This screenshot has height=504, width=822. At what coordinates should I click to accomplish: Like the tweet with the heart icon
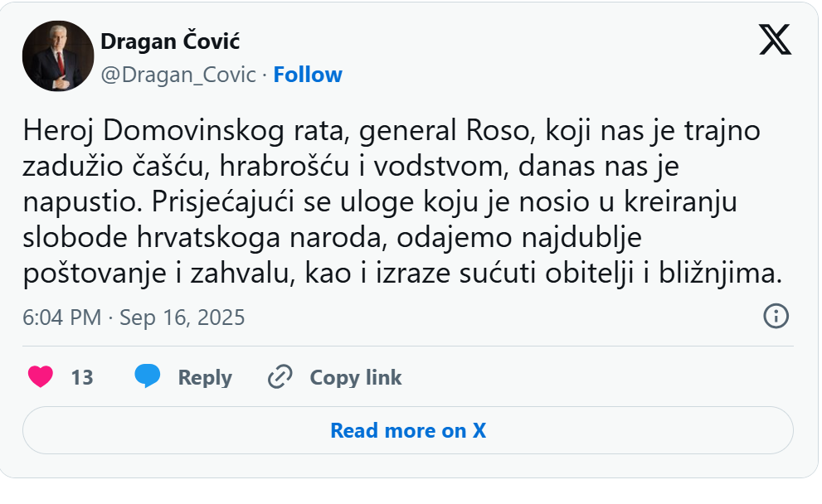[41, 377]
